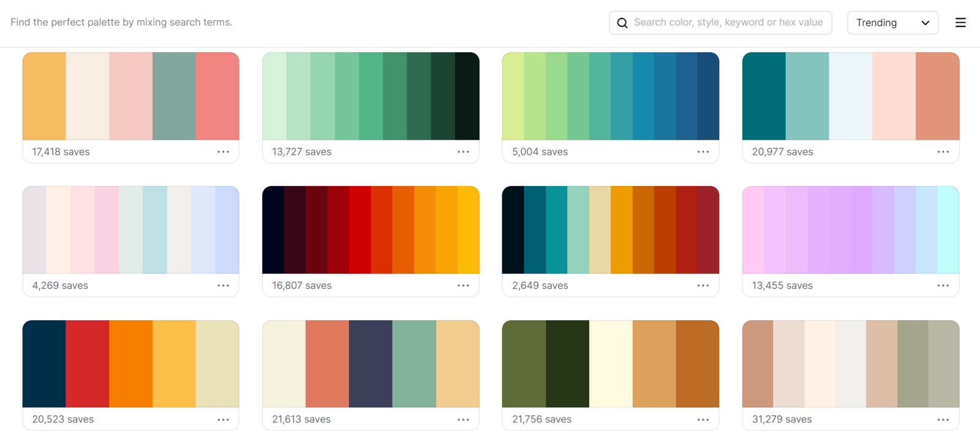
Task: Select bright red swatch in 20,523 saves palette
Action: (88, 364)
